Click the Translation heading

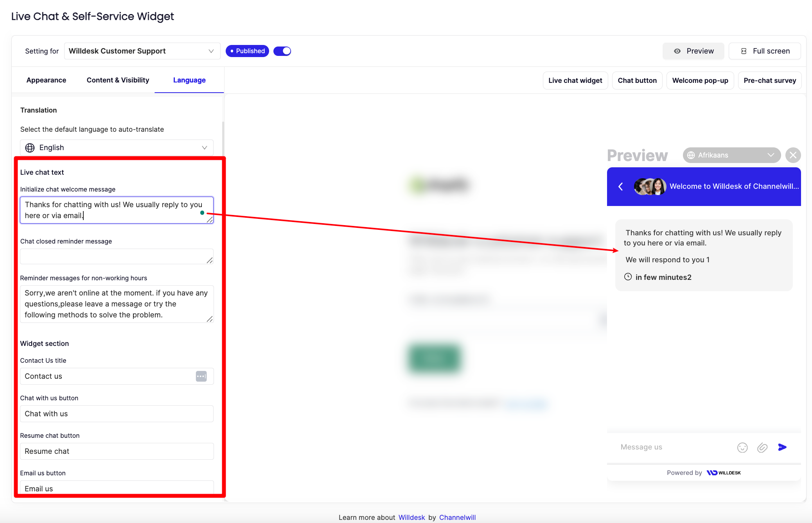click(38, 110)
